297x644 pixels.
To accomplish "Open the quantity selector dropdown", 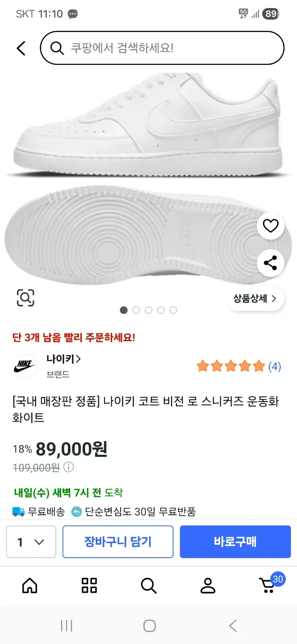I will tap(31, 542).
